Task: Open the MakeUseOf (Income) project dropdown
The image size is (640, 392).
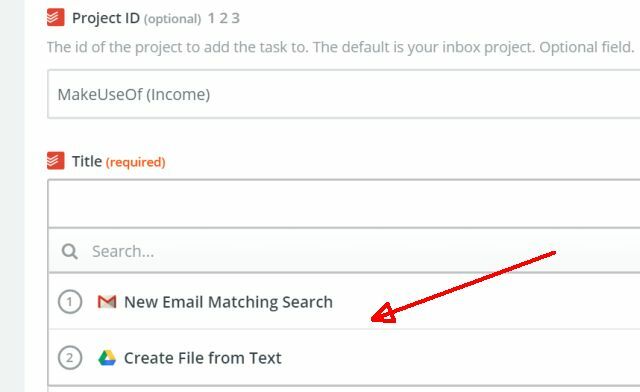Action: 344,94
